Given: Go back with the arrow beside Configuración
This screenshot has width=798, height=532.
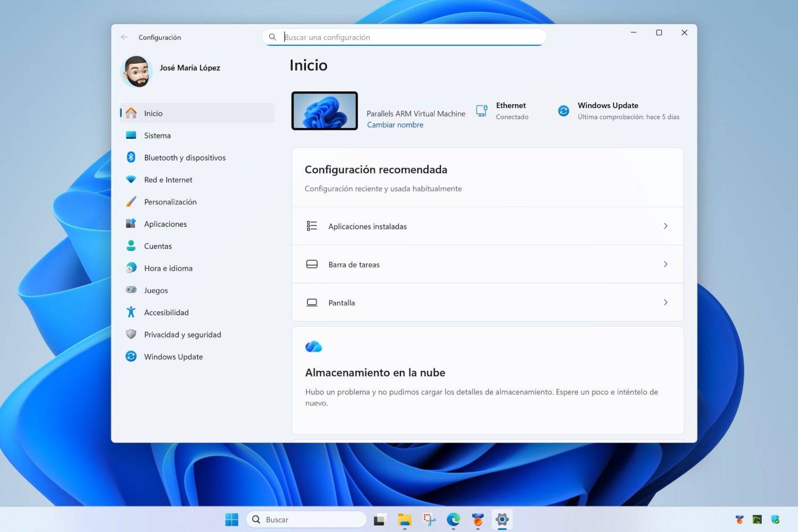Looking at the screenshot, I should coord(124,37).
